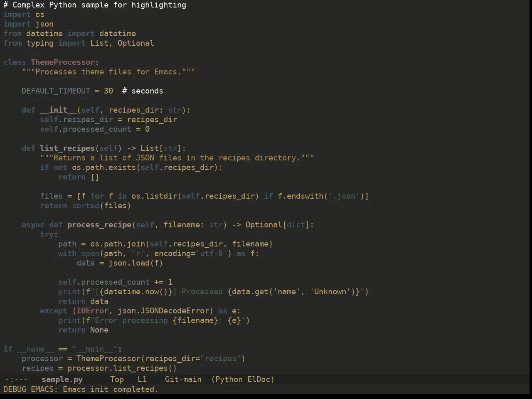
Task: Click the list_recipes method definition name
Action: click(x=67, y=148)
